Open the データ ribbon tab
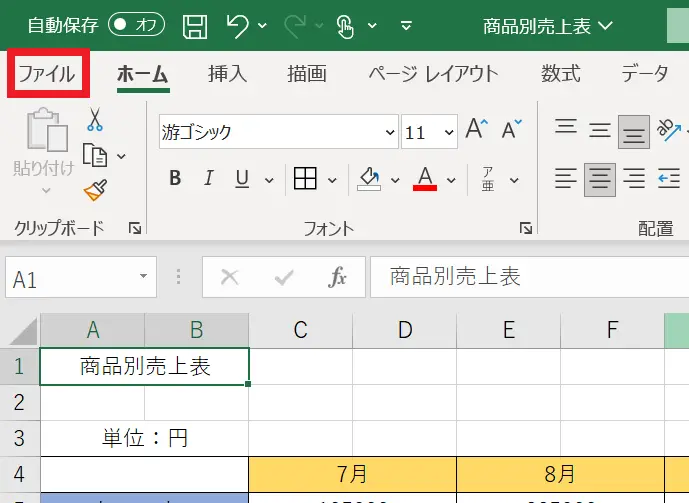 pos(645,73)
